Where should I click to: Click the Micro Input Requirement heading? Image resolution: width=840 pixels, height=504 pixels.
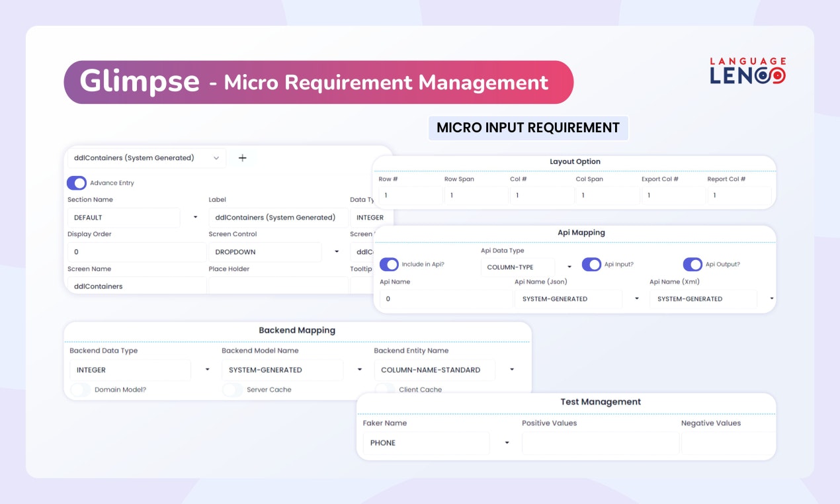pyautogui.click(x=528, y=128)
